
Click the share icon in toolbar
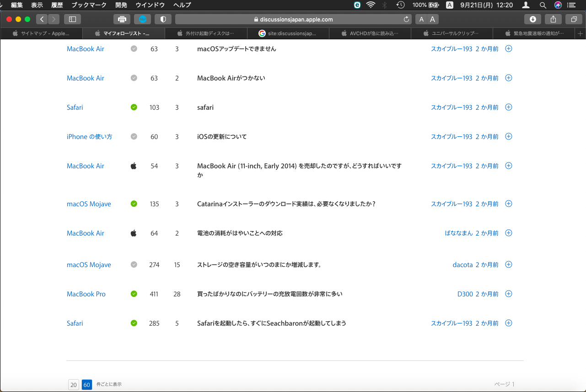pyautogui.click(x=553, y=19)
